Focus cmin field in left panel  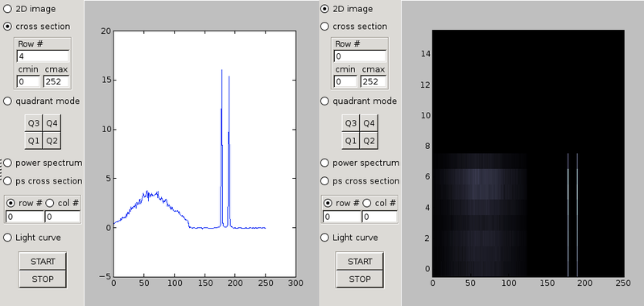28,81
